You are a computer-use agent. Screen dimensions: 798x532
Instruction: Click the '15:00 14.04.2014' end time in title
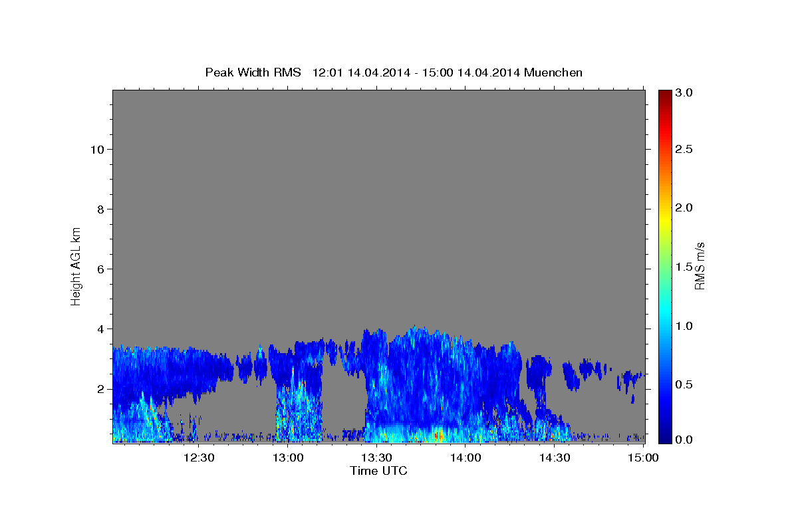(x=471, y=72)
